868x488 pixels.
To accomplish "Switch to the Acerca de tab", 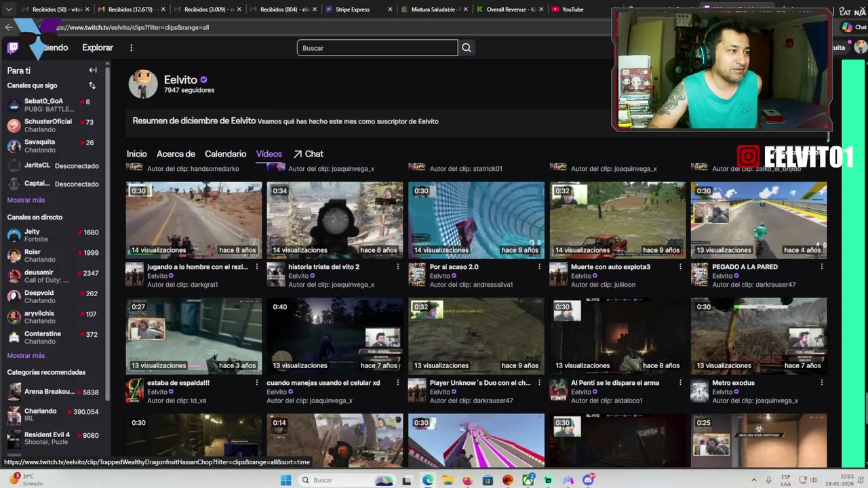I will (x=176, y=154).
